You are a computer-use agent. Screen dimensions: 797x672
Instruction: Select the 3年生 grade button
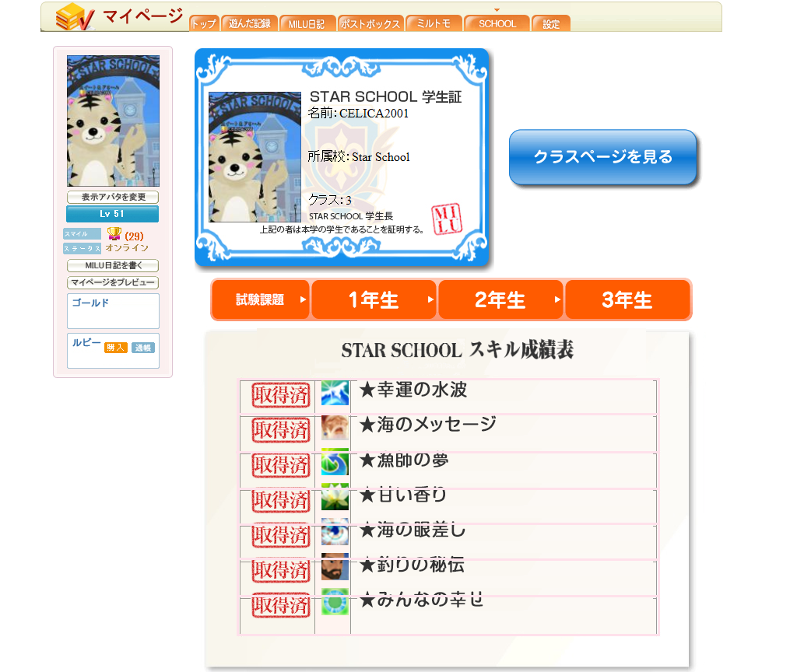click(628, 299)
